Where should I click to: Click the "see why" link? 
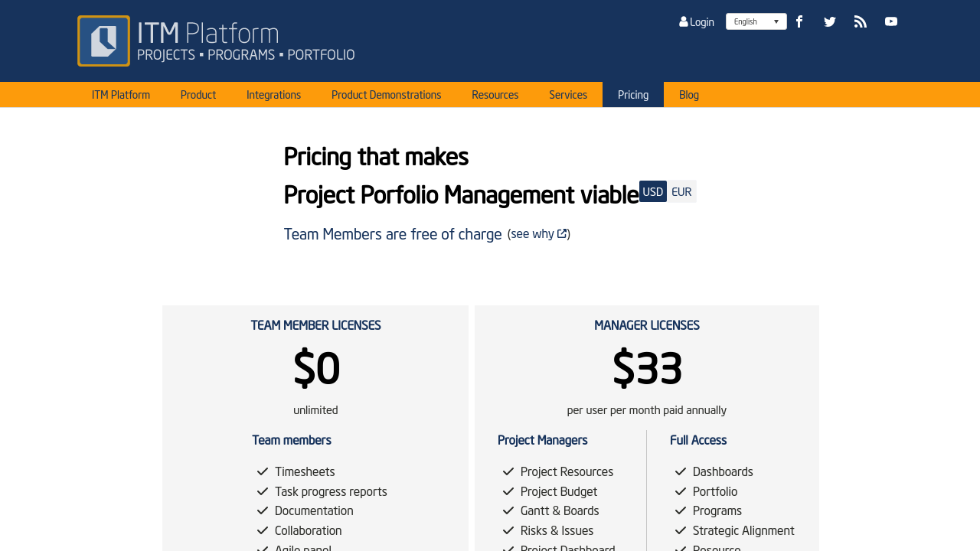(x=532, y=233)
